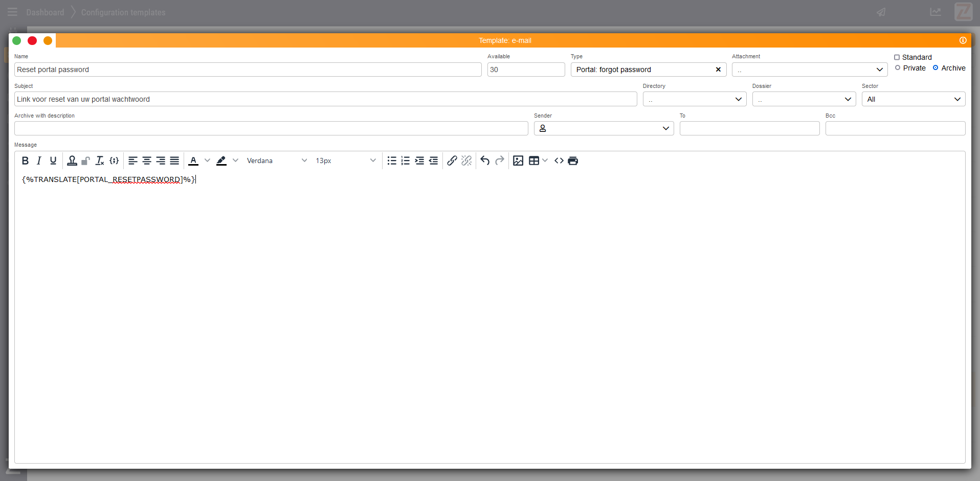Open the Attachment dropdown
Image resolution: width=980 pixels, height=481 pixels.
pos(809,70)
